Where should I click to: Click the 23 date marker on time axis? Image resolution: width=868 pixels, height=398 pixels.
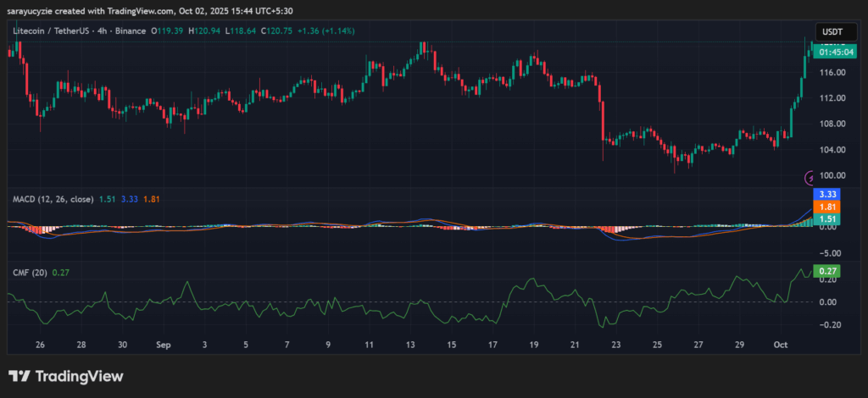pos(616,345)
